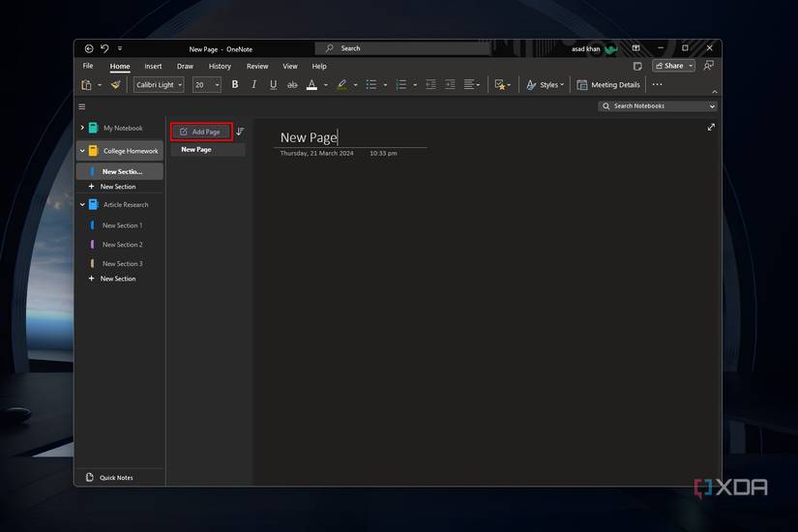Increase indent of the paragraph
This screenshot has width=798, height=532.
point(450,84)
